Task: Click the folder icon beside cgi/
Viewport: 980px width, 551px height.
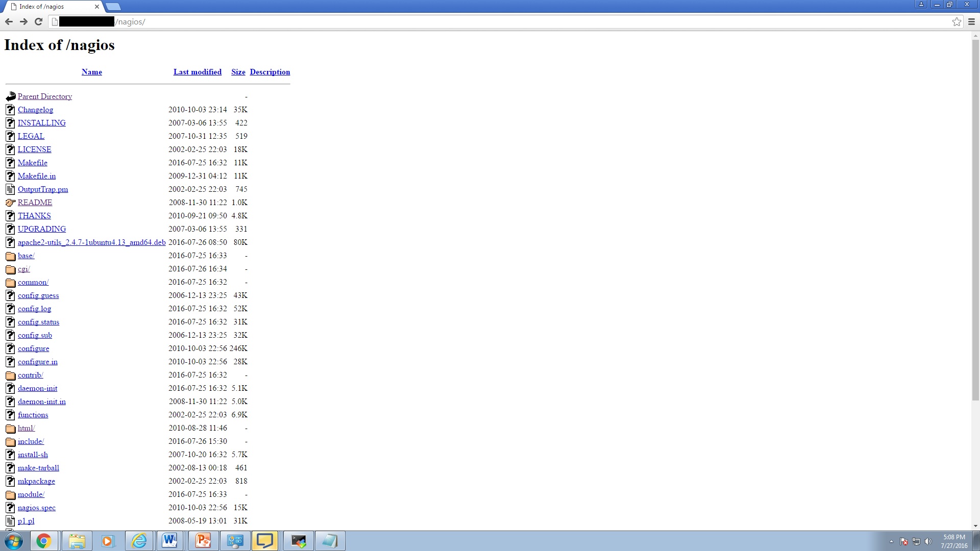Action: [x=11, y=269]
